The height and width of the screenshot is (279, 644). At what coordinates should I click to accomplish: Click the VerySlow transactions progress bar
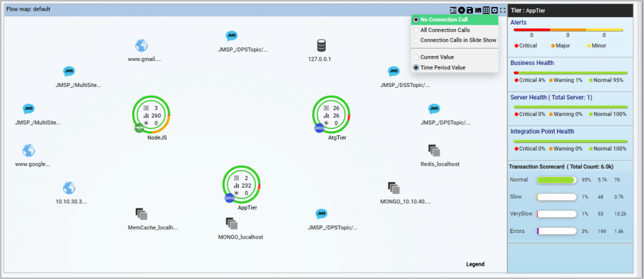click(557, 214)
